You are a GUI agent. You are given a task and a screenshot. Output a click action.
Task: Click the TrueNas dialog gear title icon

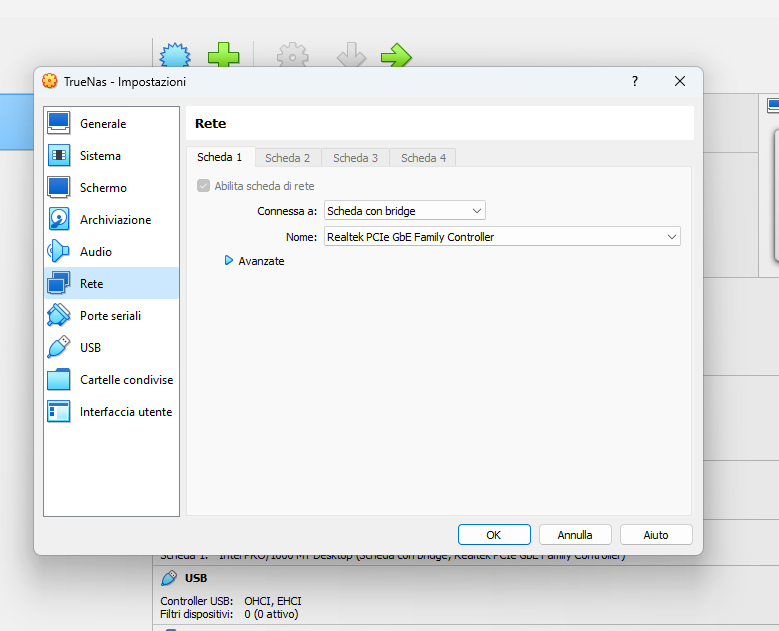[50, 81]
